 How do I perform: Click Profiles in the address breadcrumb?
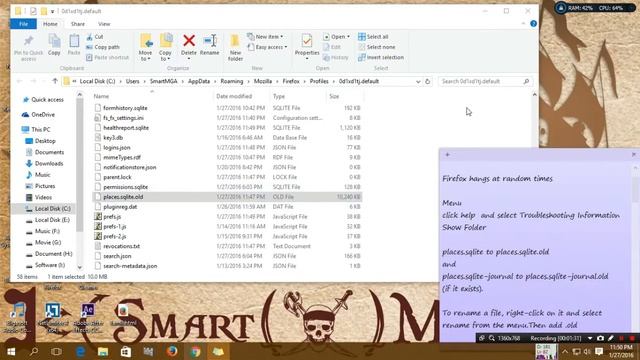click(x=319, y=81)
